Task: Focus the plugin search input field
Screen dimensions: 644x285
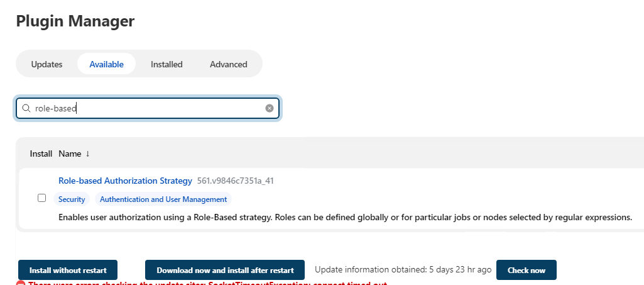Action: click(x=148, y=108)
